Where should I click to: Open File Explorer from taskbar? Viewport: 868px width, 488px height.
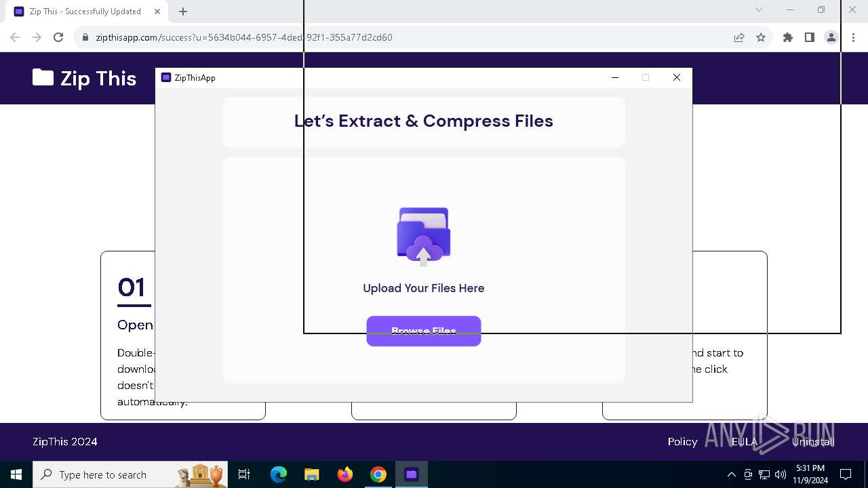click(x=311, y=474)
